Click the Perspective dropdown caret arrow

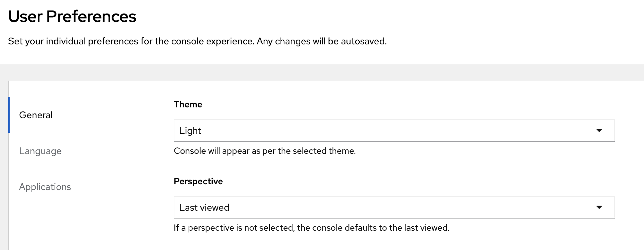click(x=599, y=207)
